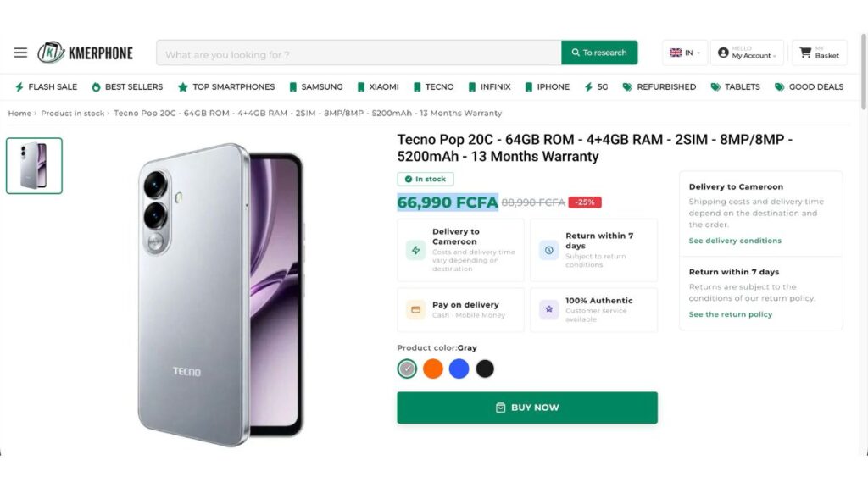Viewport: 868px width, 488px height.
Task: Open the hamburger menu icon
Action: (x=20, y=53)
